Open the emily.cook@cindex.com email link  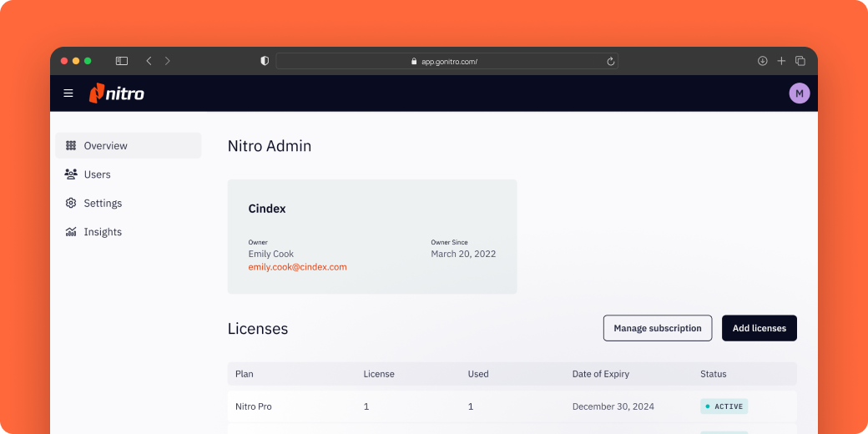[x=297, y=267]
